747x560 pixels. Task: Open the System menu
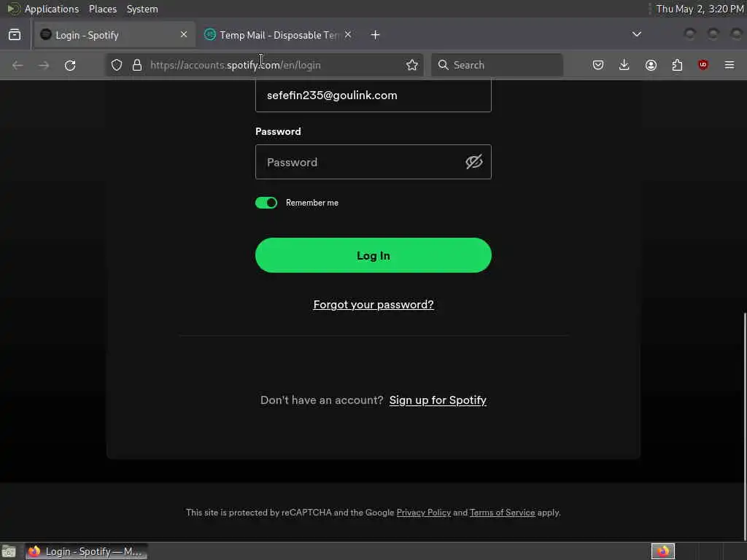click(142, 9)
